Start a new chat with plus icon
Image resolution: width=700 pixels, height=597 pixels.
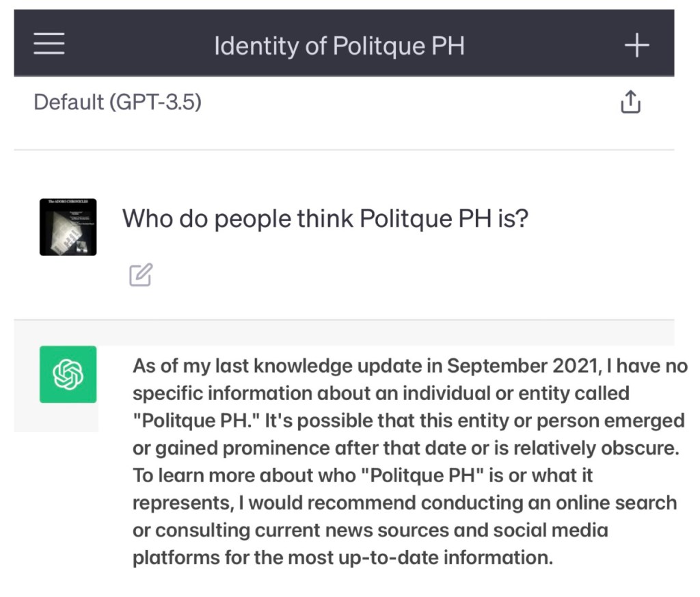(636, 45)
